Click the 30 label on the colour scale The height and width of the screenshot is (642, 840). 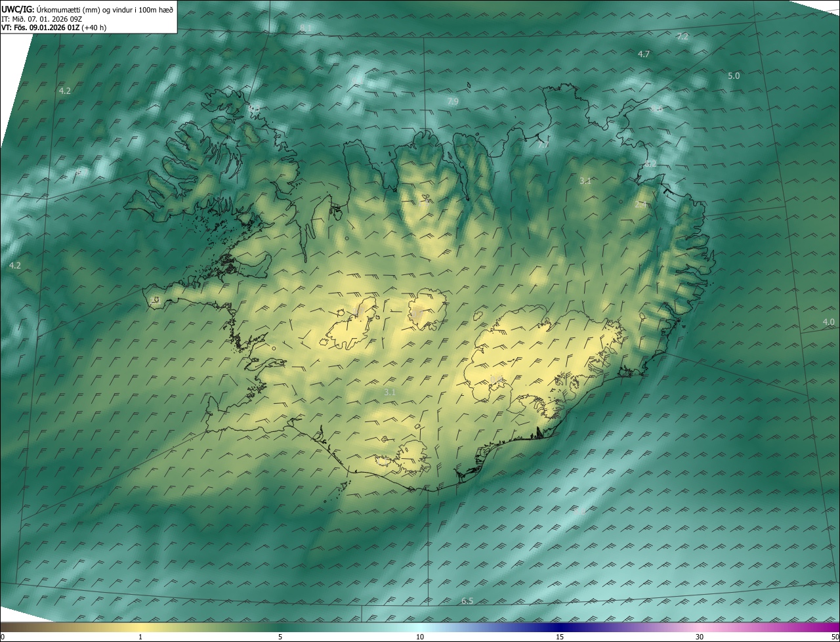point(700,637)
